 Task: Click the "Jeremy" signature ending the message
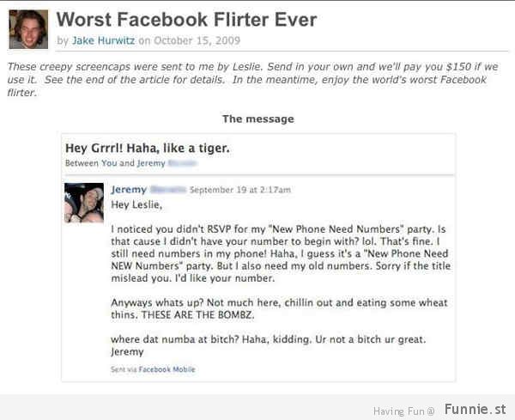point(129,351)
